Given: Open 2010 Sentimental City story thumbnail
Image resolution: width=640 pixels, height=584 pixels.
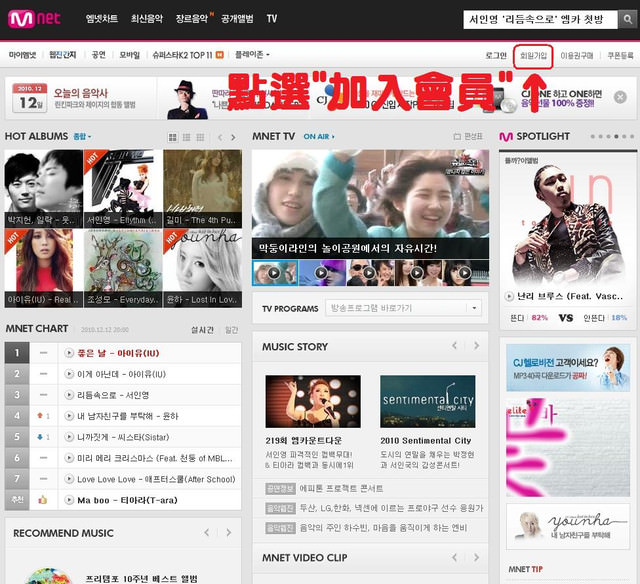Looking at the screenshot, I should [x=428, y=402].
